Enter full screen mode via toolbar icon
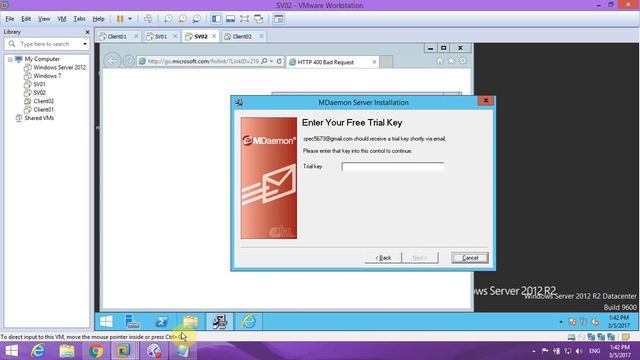The height and width of the screenshot is (360, 640). point(244,19)
